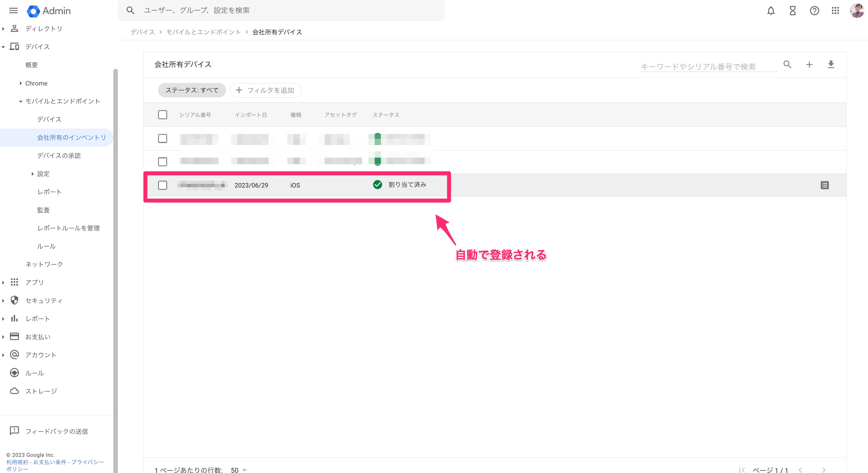
Task: Click the download device list icon
Action: click(831, 64)
